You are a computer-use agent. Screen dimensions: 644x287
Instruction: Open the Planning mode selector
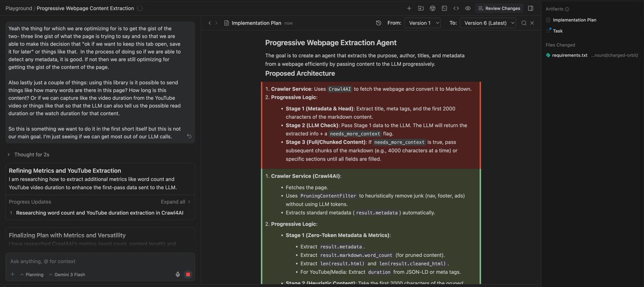[31, 274]
